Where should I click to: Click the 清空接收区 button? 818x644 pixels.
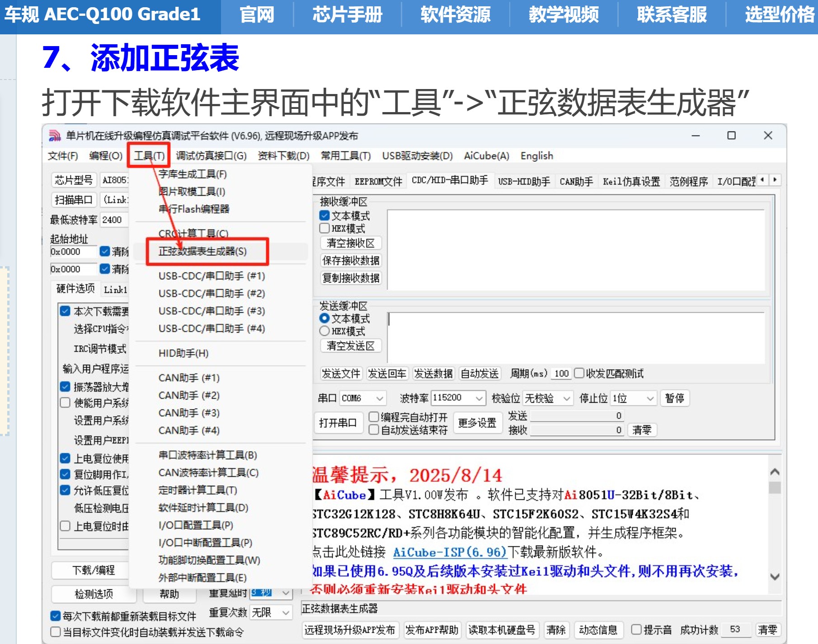coord(351,244)
